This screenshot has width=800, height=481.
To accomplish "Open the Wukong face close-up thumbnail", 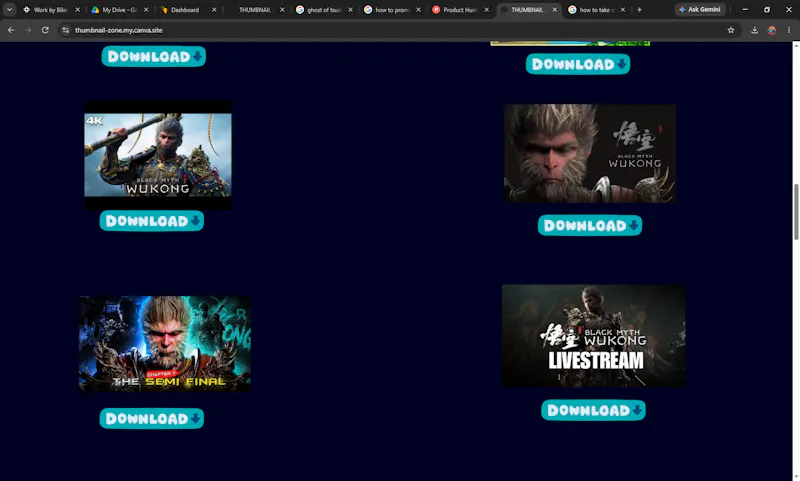I will 590,154.
